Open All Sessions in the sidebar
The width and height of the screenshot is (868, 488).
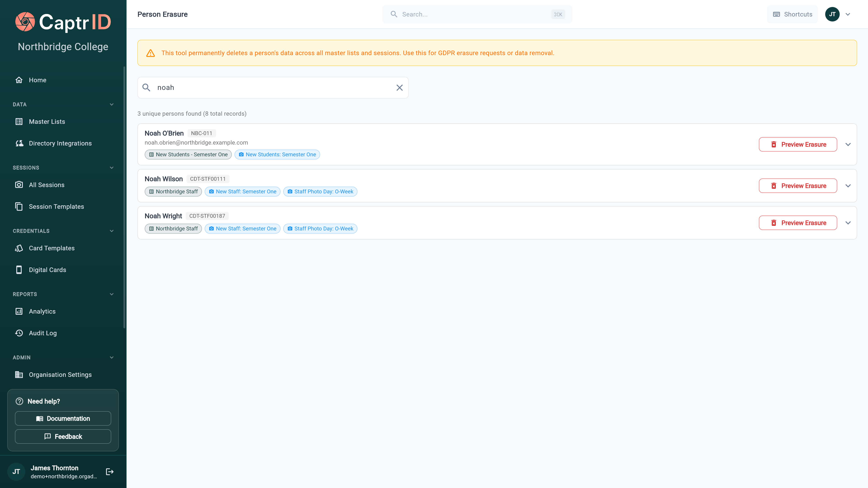pyautogui.click(x=63, y=185)
